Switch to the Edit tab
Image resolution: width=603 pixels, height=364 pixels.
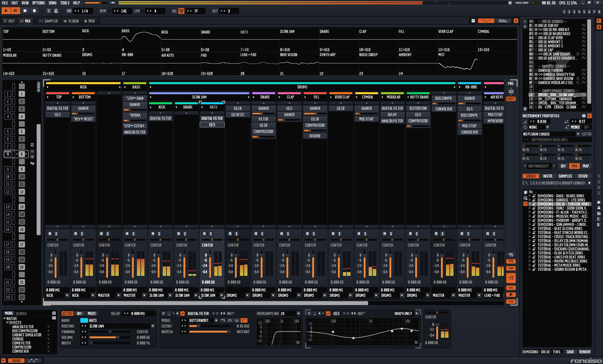(9, 21)
